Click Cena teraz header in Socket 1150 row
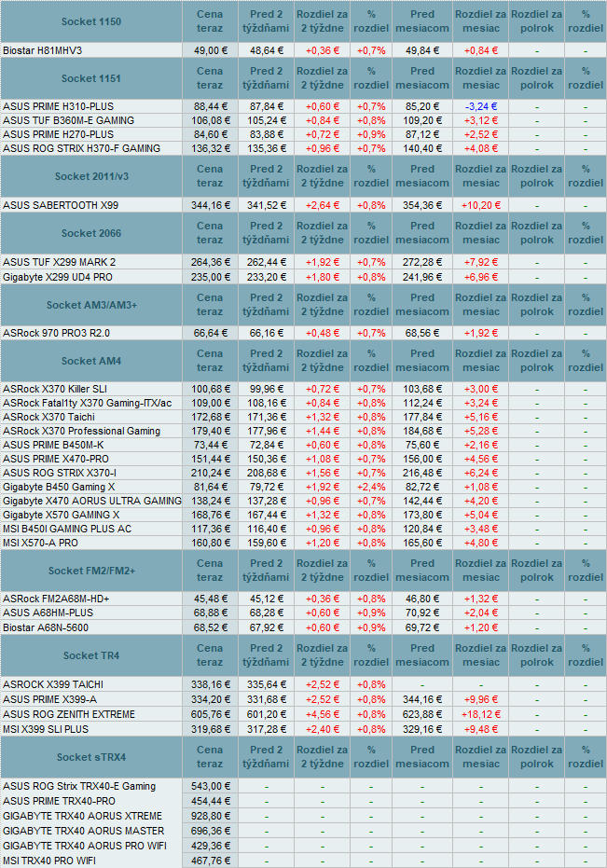Screen dimensions: 607x868 point(210,21)
